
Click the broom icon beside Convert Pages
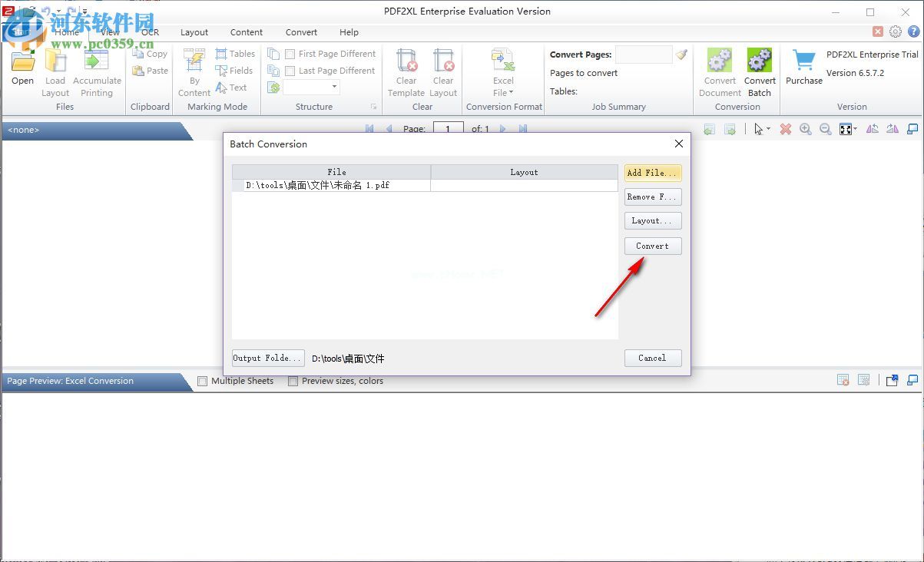(681, 55)
